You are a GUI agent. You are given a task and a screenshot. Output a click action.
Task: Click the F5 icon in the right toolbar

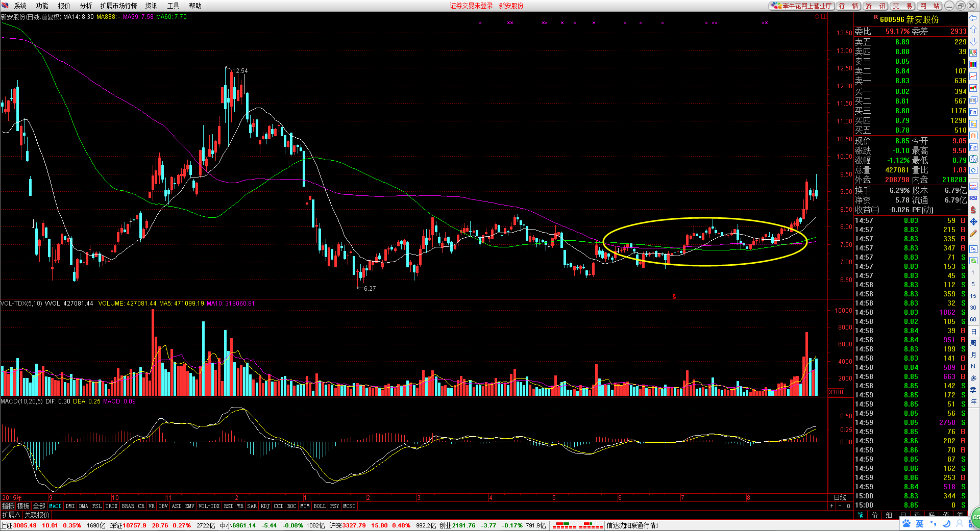pos(973,249)
